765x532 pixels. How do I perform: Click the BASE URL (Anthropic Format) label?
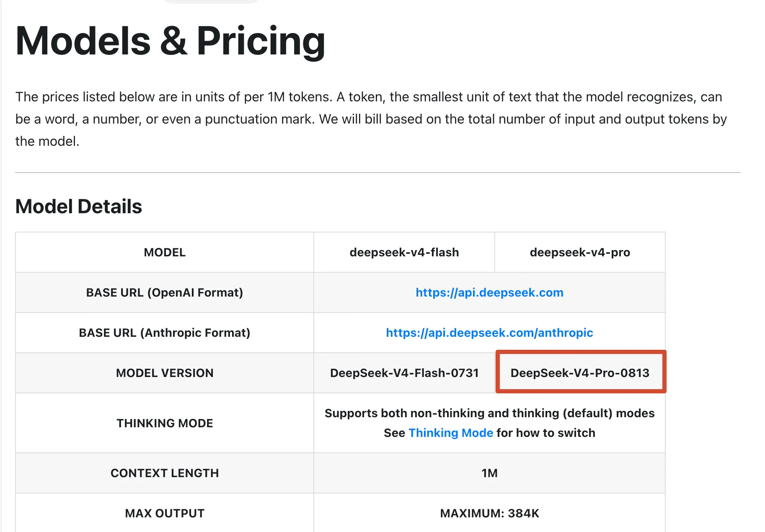165,333
